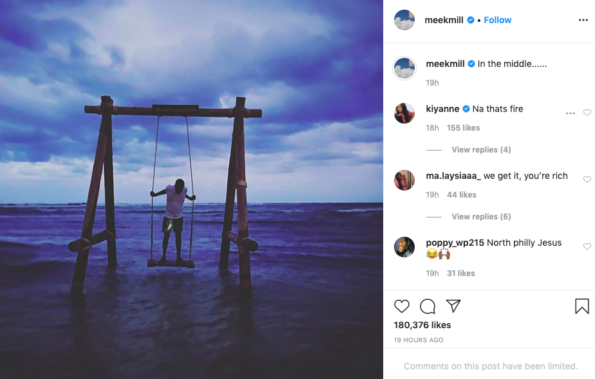Open post options three-dot menu

tap(583, 20)
